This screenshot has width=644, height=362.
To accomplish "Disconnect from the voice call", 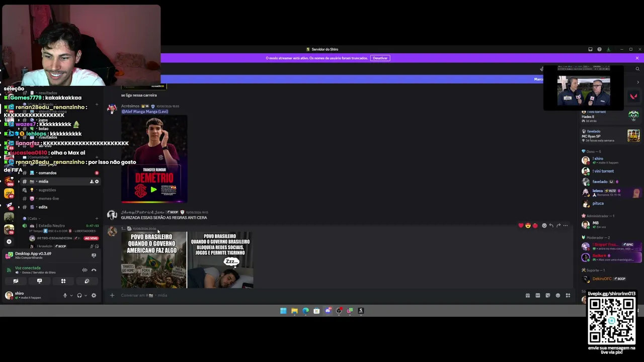I will point(94,270).
